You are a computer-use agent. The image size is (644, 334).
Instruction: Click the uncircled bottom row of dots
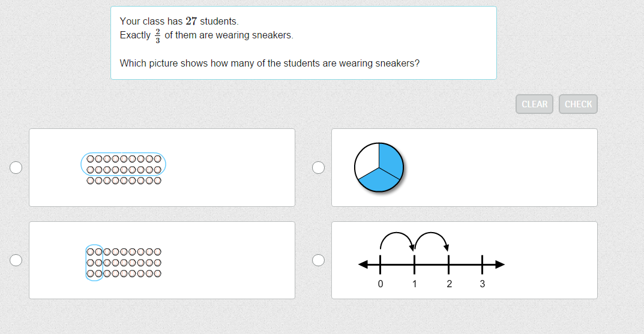tap(124, 180)
